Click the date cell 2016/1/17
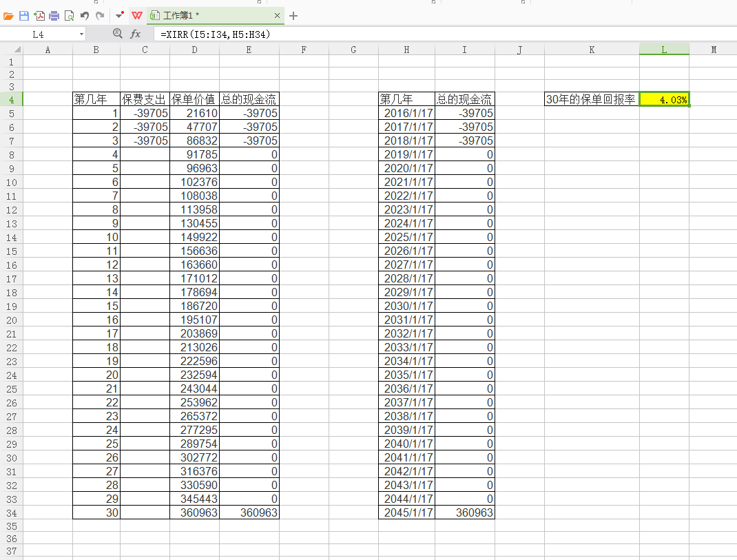 pyautogui.click(x=406, y=114)
